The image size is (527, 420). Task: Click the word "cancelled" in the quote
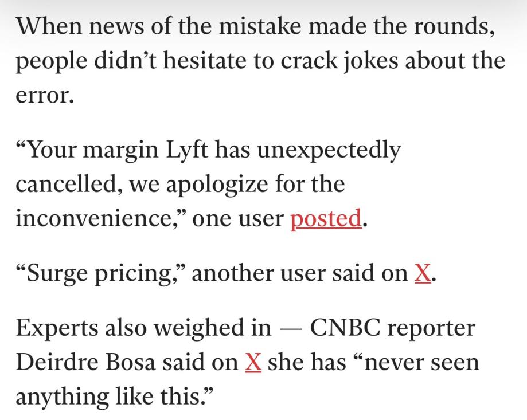click(x=69, y=184)
